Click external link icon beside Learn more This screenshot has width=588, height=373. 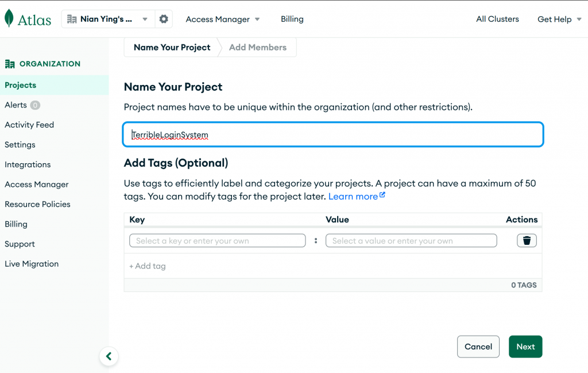click(x=382, y=195)
